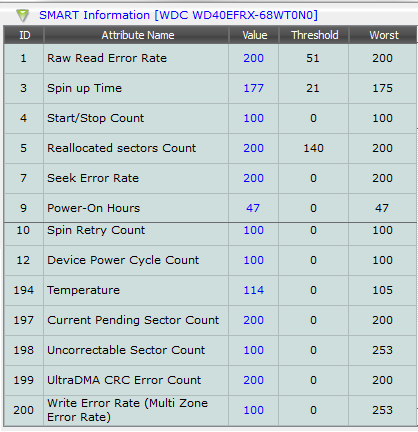418x432 pixels.
Task: Select the Raw Read Error Rate row
Action: pyautogui.click(x=210, y=58)
